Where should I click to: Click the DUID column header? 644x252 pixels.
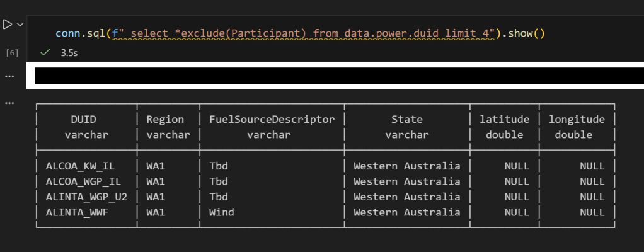(x=83, y=119)
